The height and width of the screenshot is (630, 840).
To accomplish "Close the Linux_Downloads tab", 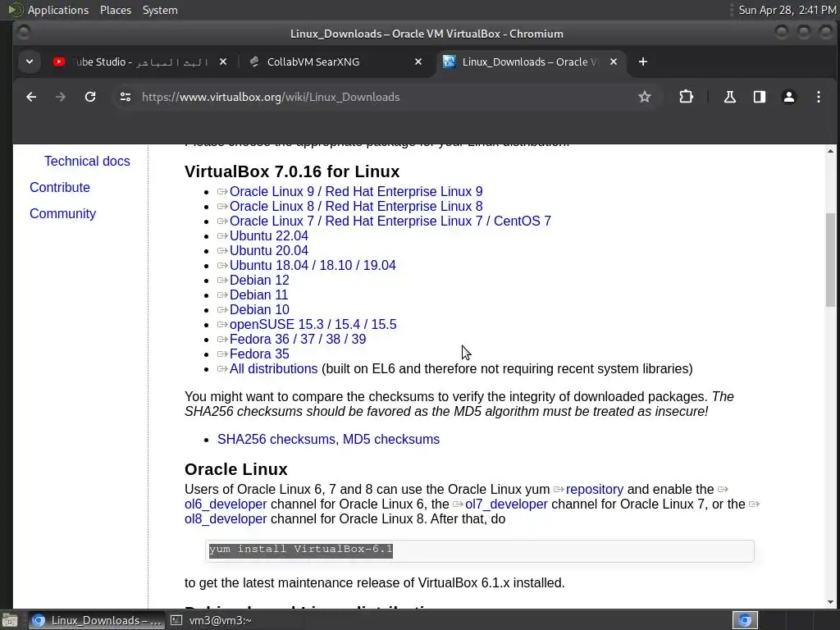I will pos(614,62).
